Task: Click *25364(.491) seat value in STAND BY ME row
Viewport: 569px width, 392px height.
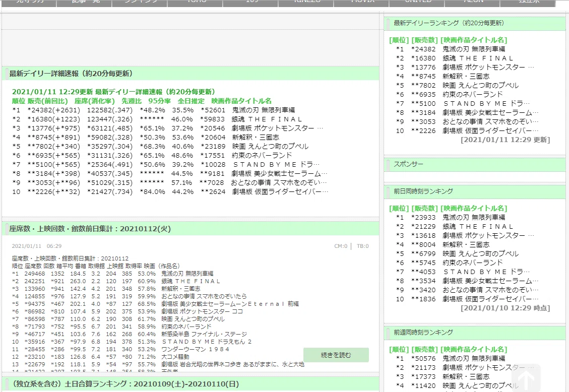Action: pos(109,164)
